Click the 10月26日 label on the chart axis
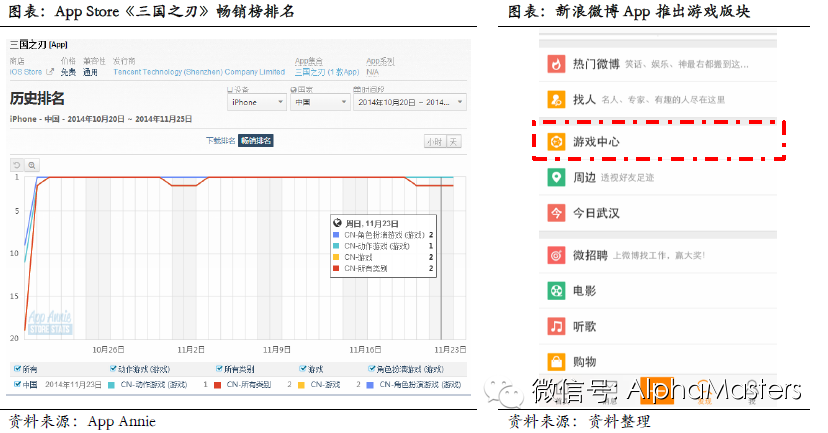 [x=108, y=350]
